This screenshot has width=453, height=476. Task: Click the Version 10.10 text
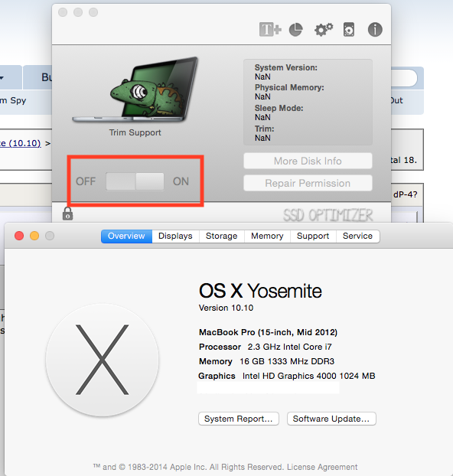click(226, 308)
